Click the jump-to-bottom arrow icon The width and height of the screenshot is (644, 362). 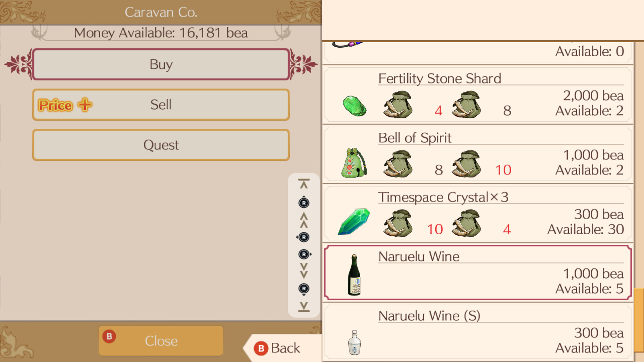pos(304,307)
